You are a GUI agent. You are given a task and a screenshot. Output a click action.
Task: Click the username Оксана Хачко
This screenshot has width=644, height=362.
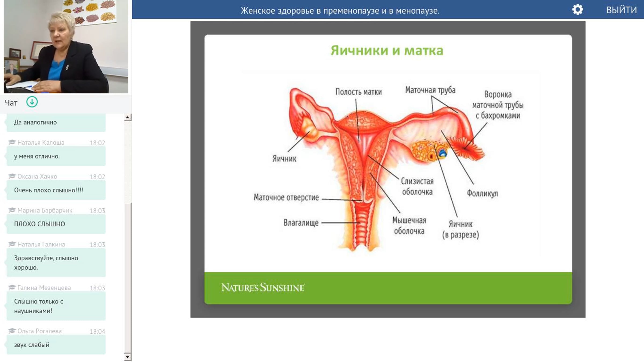click(x=37, y=176)
